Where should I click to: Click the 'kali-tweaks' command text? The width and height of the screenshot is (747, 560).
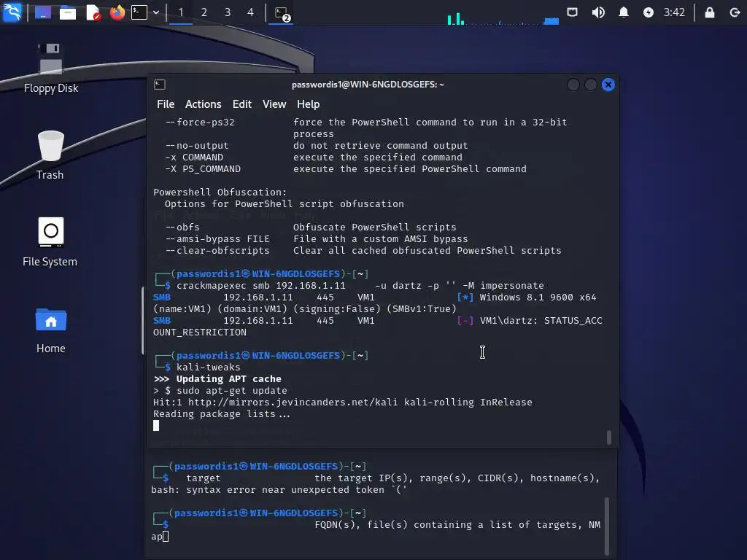208,367
